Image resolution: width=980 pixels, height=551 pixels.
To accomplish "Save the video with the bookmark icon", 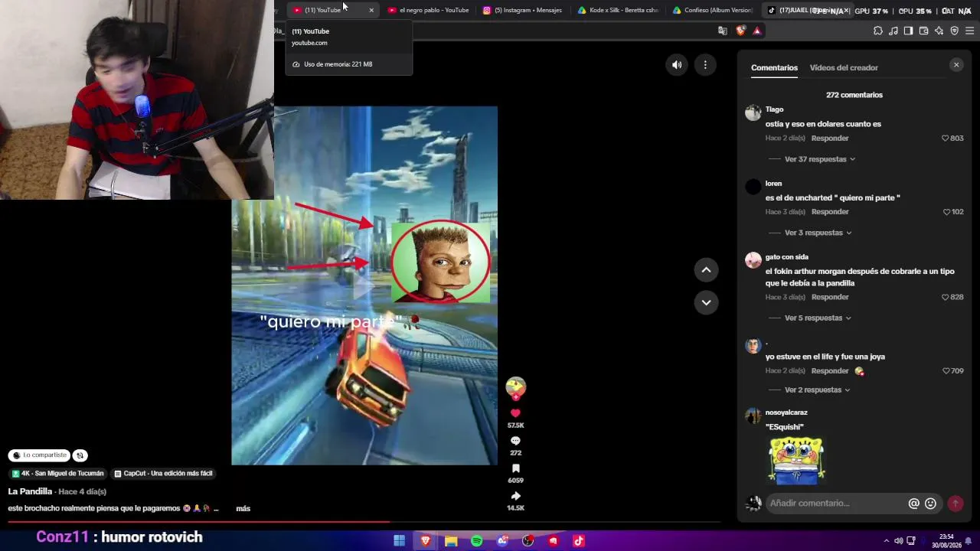I will coord(515,468).
